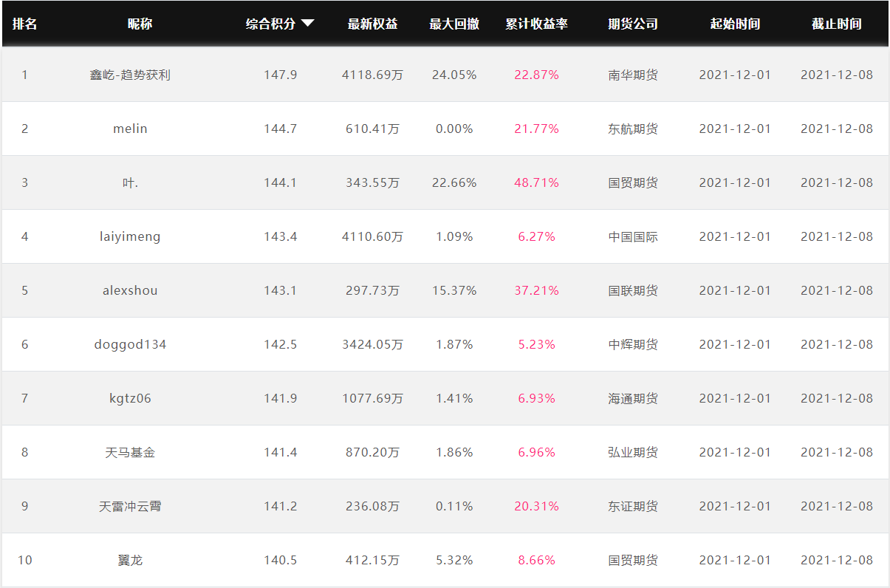Click the 最大回撤 column header

pyautogui.click(x=454, y=24)
